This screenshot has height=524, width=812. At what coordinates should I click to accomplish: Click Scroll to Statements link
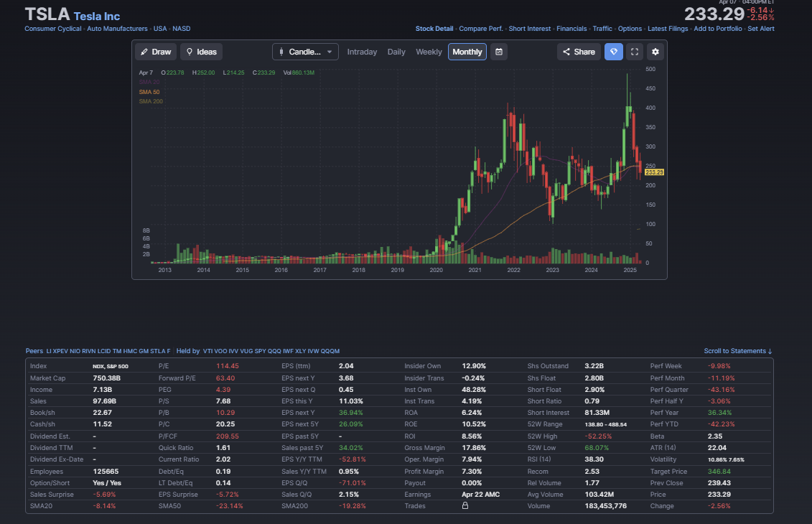pyautogui.click(x=738, y=351)
